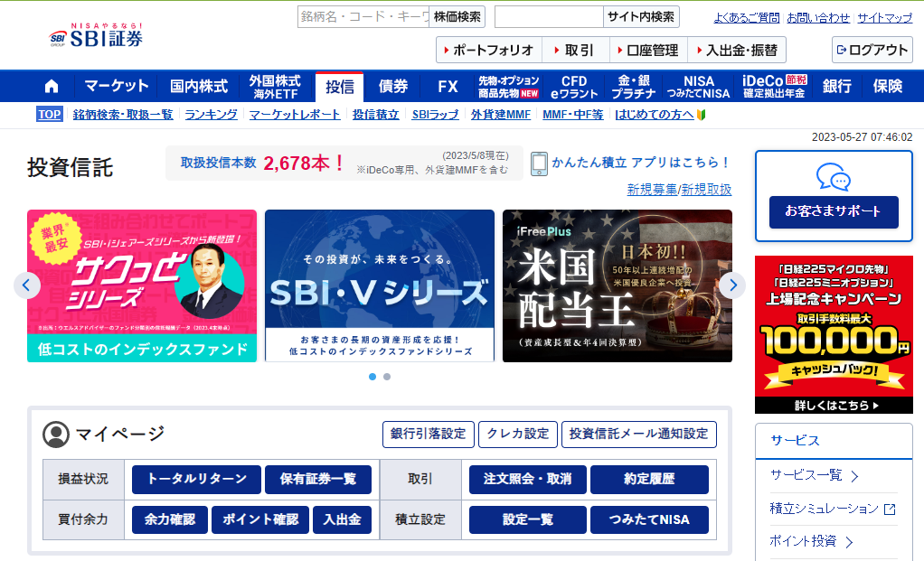Screen dimensions: 924x561
Task: Switch to the 国内株式 tab
Action: (199, 87)
